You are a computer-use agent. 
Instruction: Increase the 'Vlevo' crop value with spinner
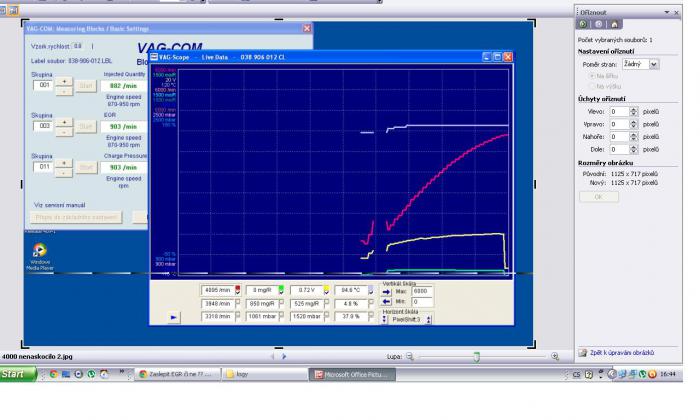pos(636,109)
